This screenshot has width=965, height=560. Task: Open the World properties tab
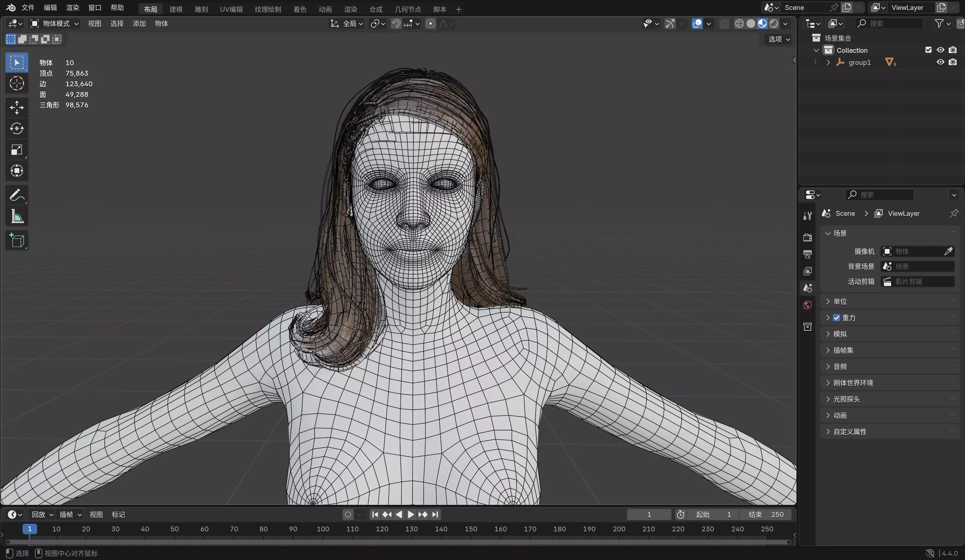(808, 305)
